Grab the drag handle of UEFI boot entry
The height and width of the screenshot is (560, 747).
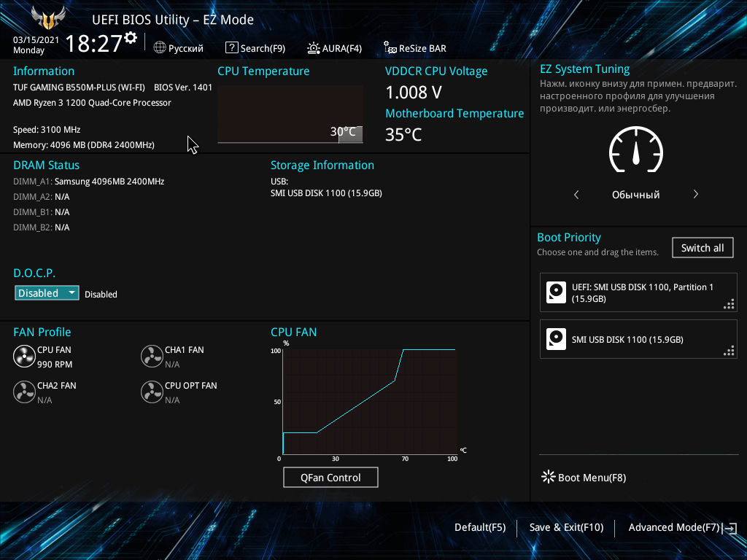coord(729,304)
